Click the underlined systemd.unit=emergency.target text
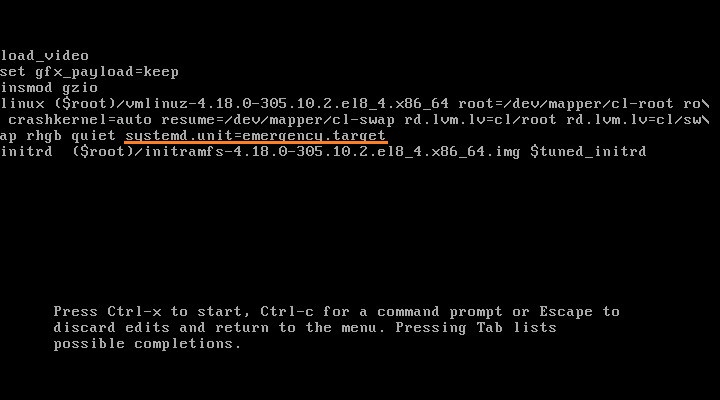This screenshot has width=720, height=400. [x=255, y=136]
